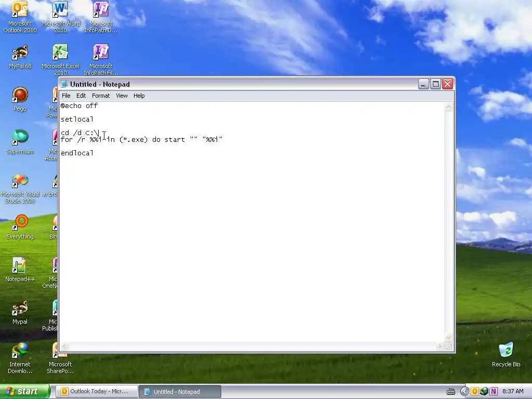The height and width of the screenshot is (399, 532).
Task: Click the Outlook tray icon
Action: (475, 392)
